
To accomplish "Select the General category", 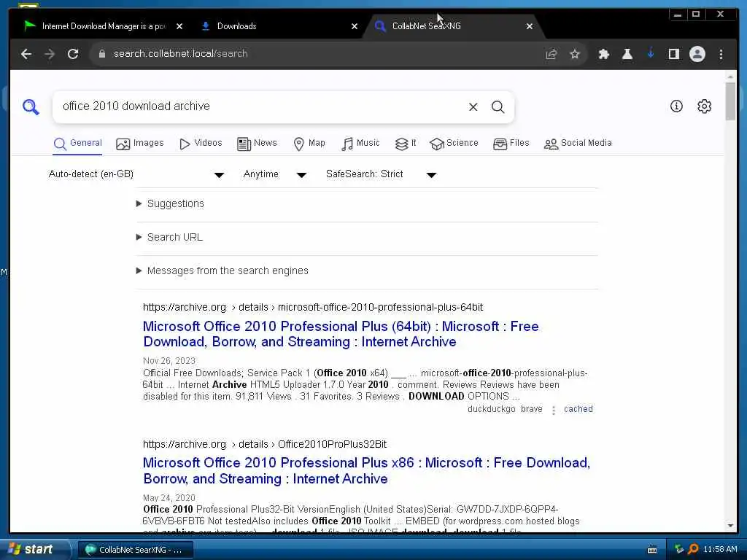I will click(x=77, y=143).
